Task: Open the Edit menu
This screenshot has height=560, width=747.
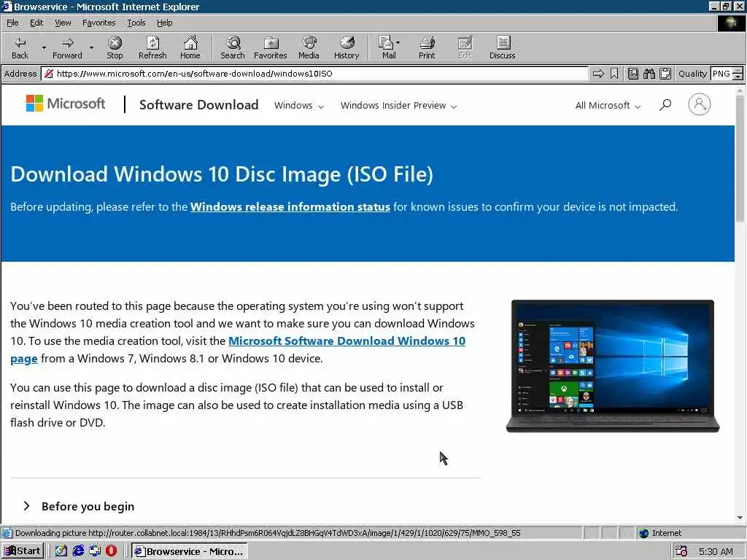Action: pos(36,23)
